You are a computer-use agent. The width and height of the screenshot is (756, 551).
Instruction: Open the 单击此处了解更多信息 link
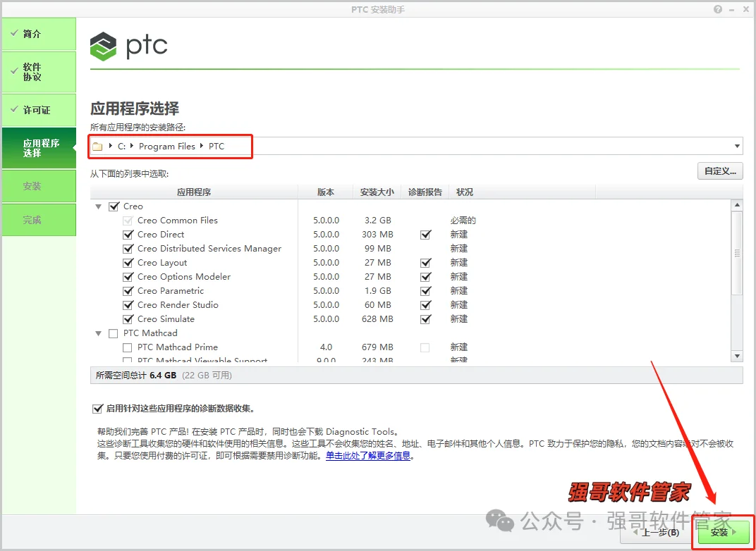coord(368,455)
